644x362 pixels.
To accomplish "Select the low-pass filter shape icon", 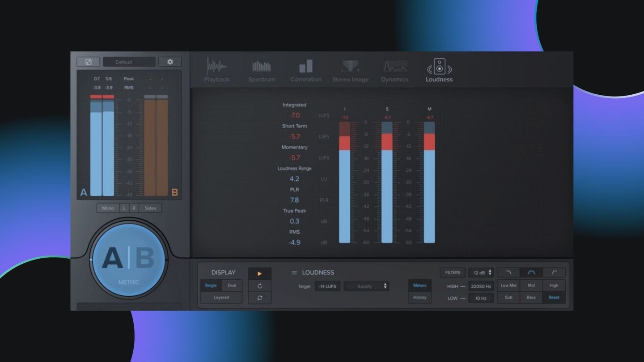I will (509, 273).
